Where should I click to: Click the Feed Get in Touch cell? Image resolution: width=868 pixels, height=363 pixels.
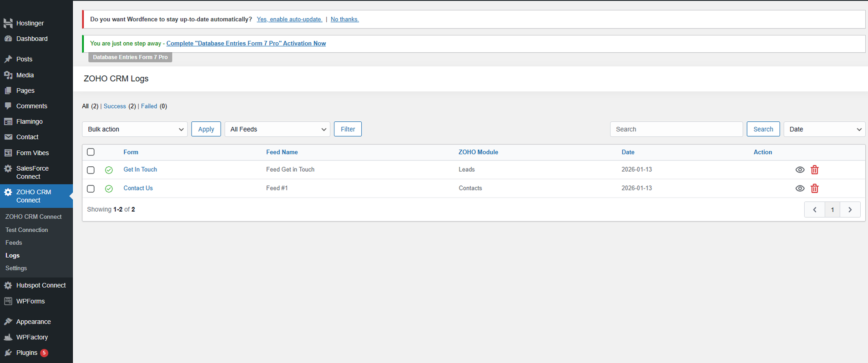tap(290, 169)
